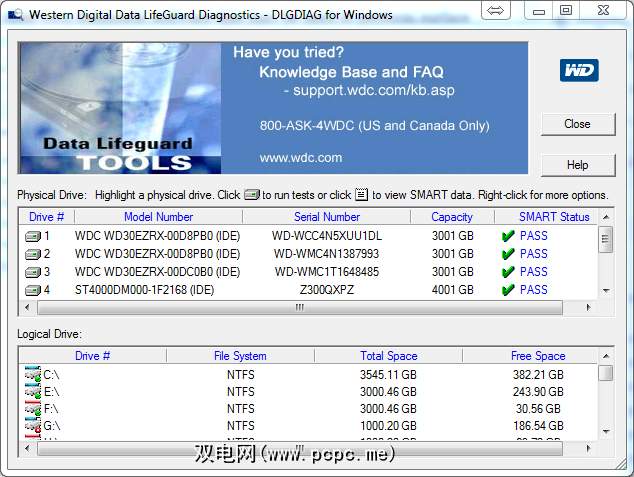Click the green check for WD-WMC4N1387993

click(x=508, y=254)
